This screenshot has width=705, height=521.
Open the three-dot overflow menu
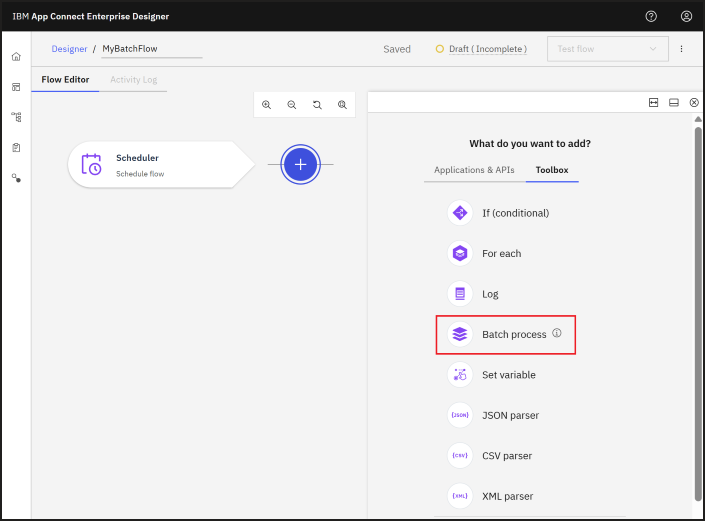click(682, 49)
